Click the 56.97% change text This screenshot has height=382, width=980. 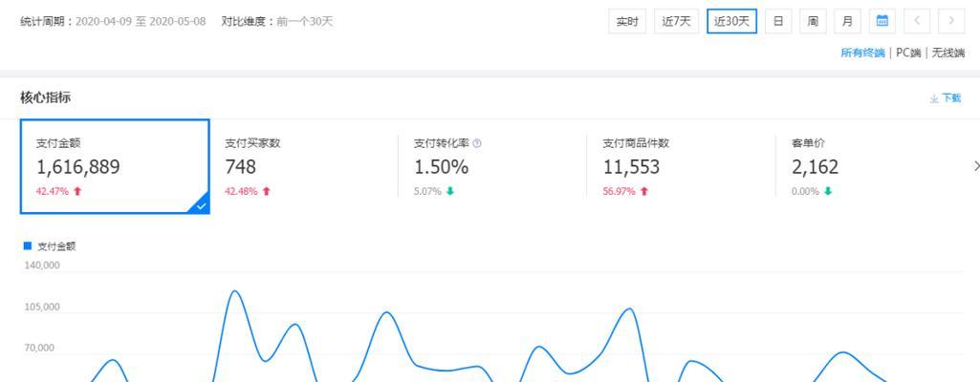[x=619, y=192]
